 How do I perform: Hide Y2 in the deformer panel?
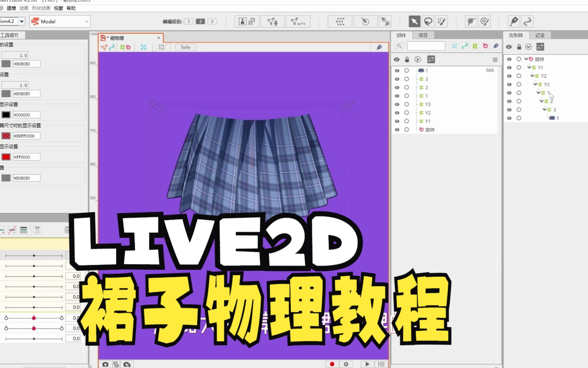pyautogui.click(x=509, y=76)
